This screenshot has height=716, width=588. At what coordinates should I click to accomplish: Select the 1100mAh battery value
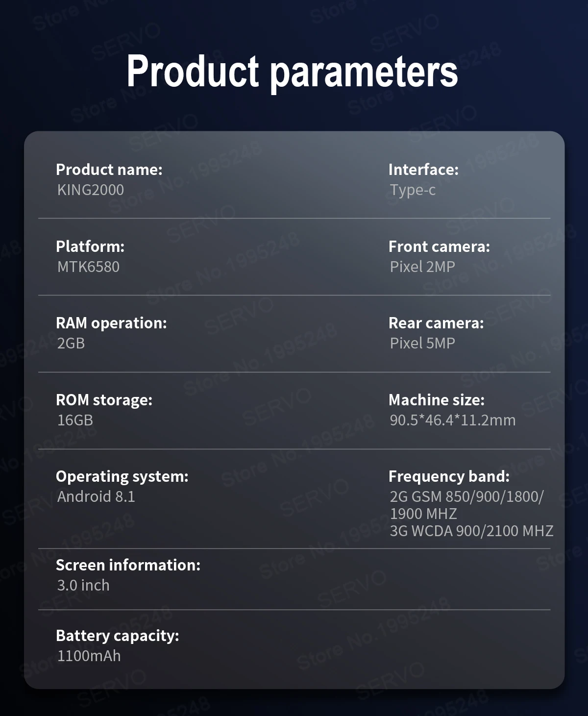pos(89,656)
